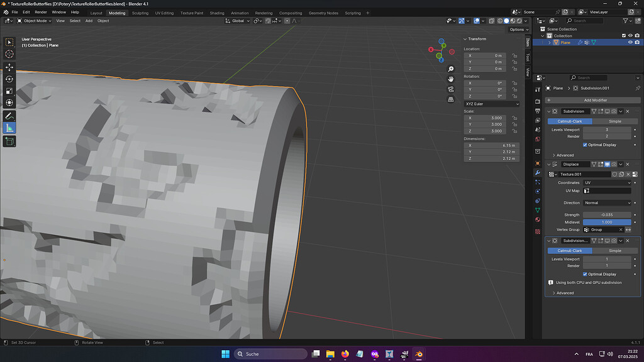Collapse the Transform panel
Viewport: 644px width, 362px height.
[465, 39]
